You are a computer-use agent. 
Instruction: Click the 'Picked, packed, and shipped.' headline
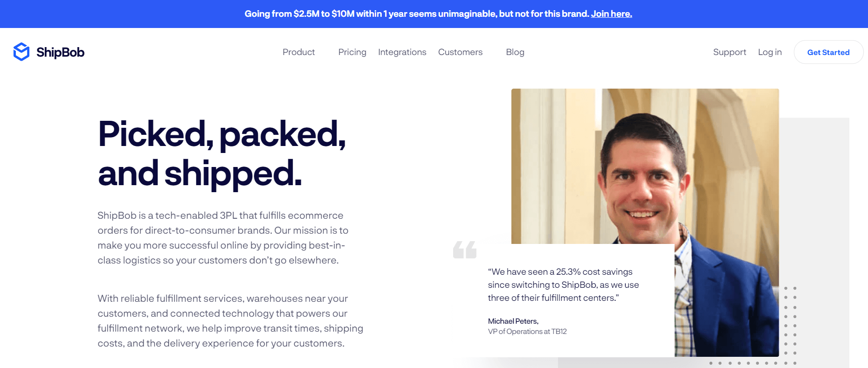[x=222, y=153]
